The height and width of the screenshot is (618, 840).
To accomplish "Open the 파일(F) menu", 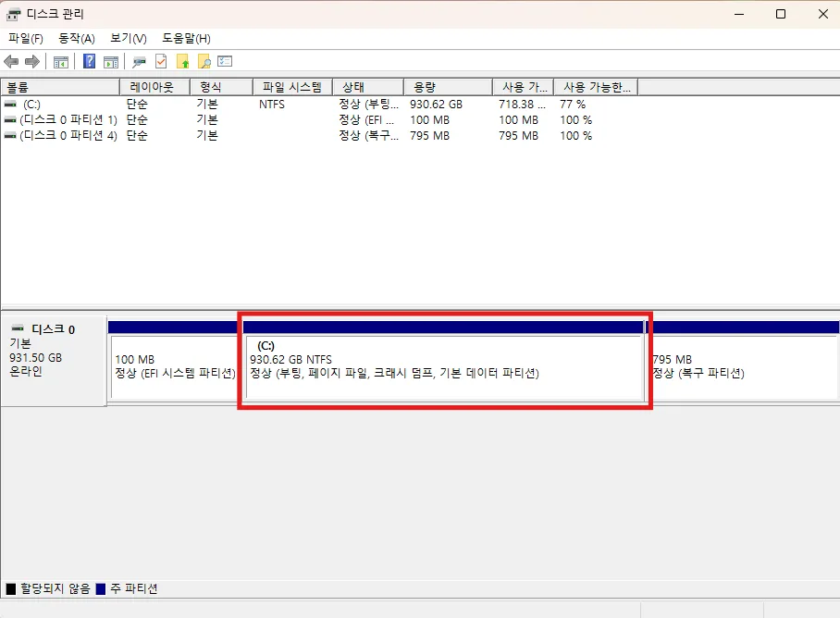I will coord(26,39).
